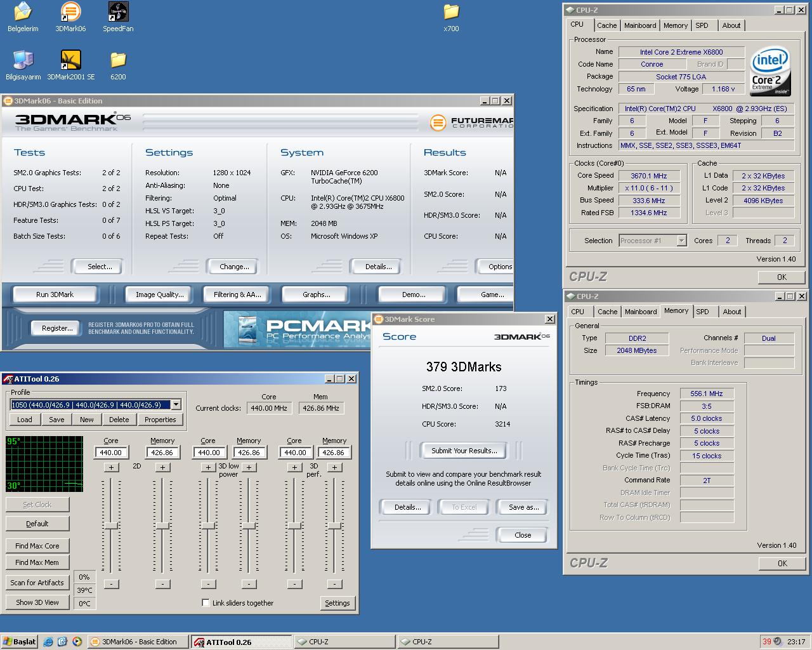Click Save as button in score dialog
The image size is (812, 650).
(523, 507)
